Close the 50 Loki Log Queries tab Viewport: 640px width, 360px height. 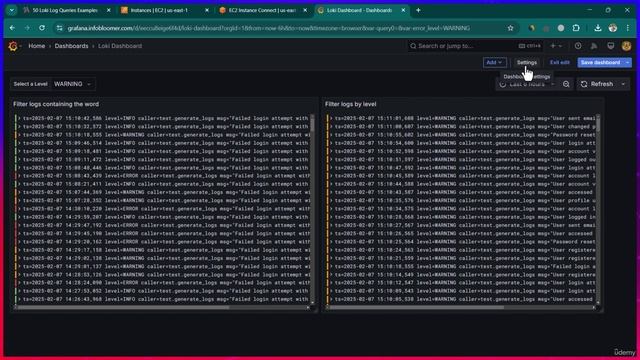point(109,10)
